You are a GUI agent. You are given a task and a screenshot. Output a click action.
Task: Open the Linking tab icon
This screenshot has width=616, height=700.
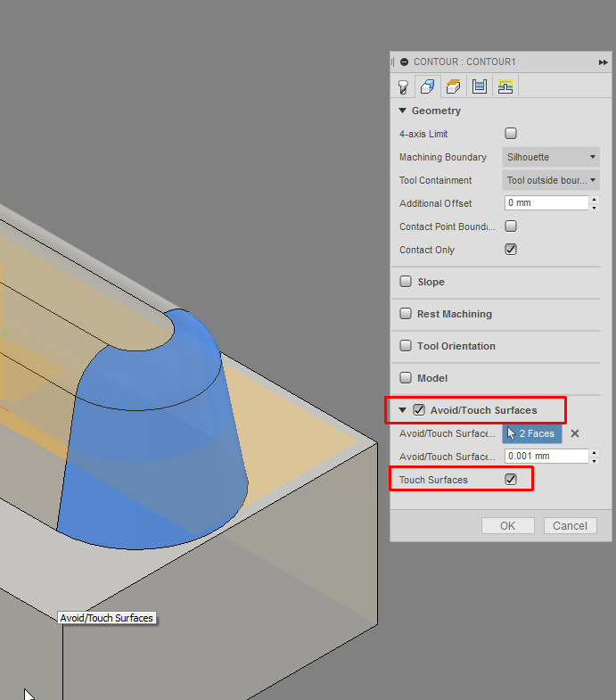click(505, 86)
